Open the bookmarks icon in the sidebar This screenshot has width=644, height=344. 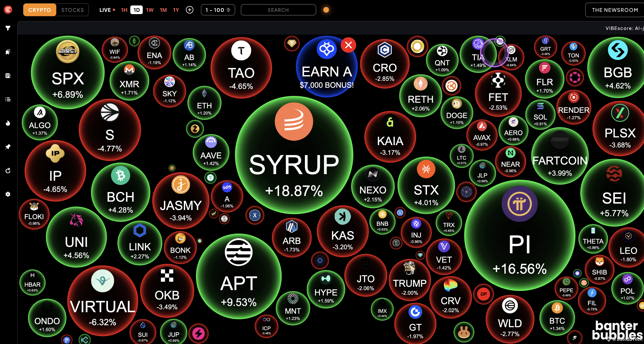pos(8,52)
